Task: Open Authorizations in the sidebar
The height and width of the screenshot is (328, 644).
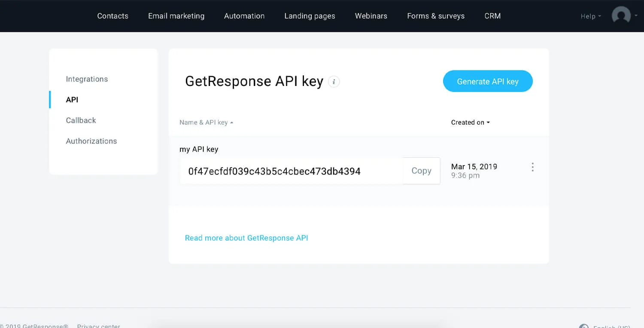Action: [91, 141]
